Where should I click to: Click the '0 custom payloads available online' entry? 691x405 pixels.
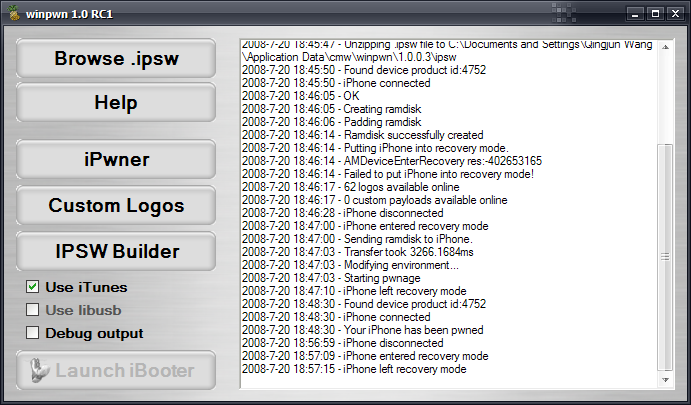coord(375,200)
